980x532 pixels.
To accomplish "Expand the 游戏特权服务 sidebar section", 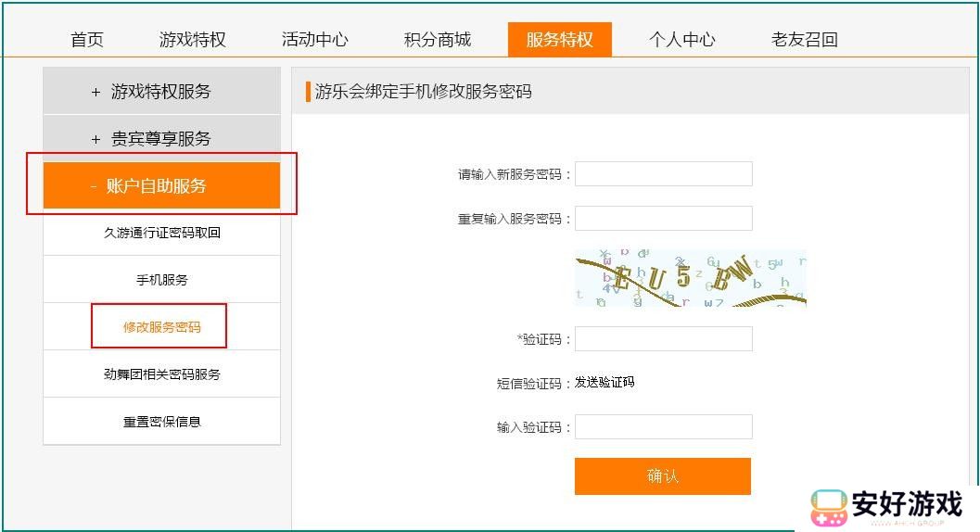I will point(161,91).
